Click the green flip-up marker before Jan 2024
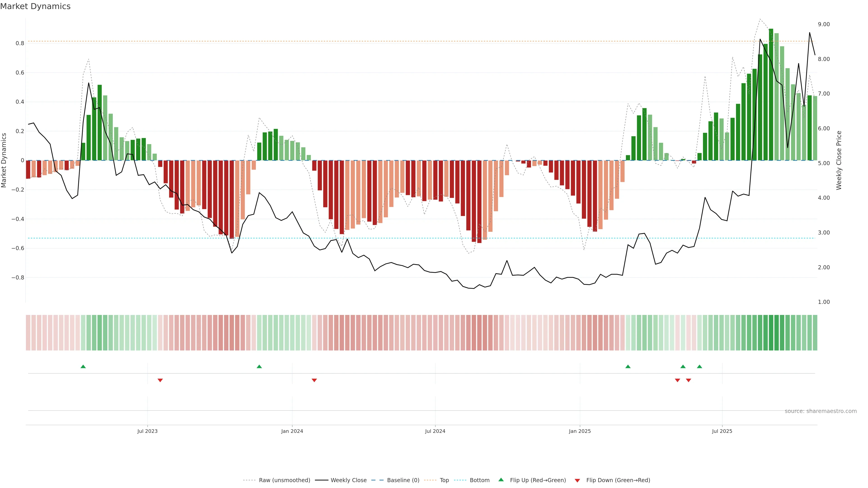The height and width of the screenshot is (488, 868). pos(259,366)
